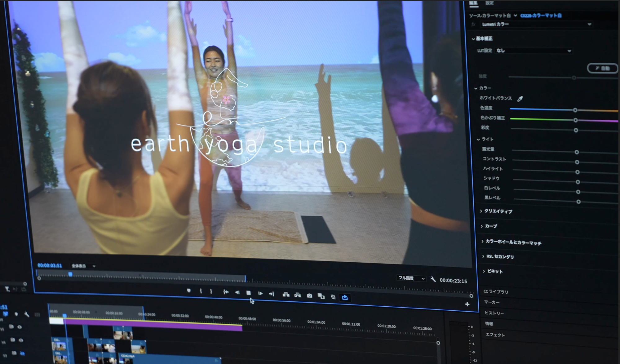Click the Extract button
The height and width of the screenshot is (364, 620).
pyautogui.click(x=298, y=295)
